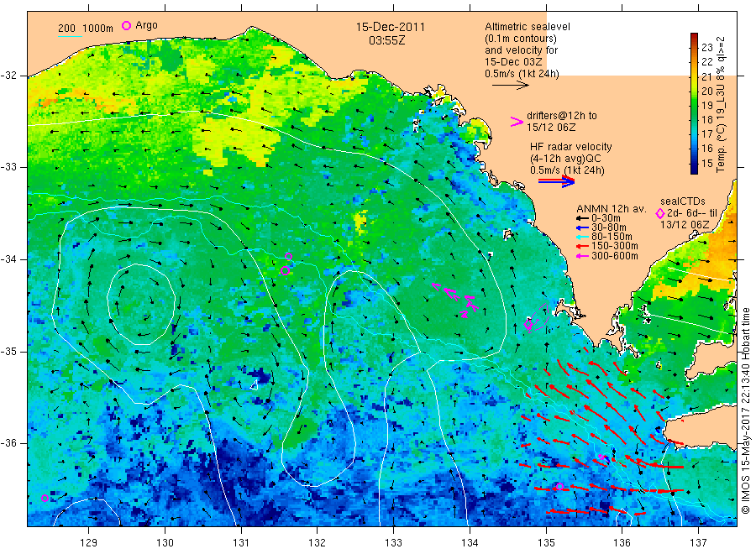Click 'drifters@12h to' legend text
The height and width of the screenshot is (554, 756).
pos(562,116)
